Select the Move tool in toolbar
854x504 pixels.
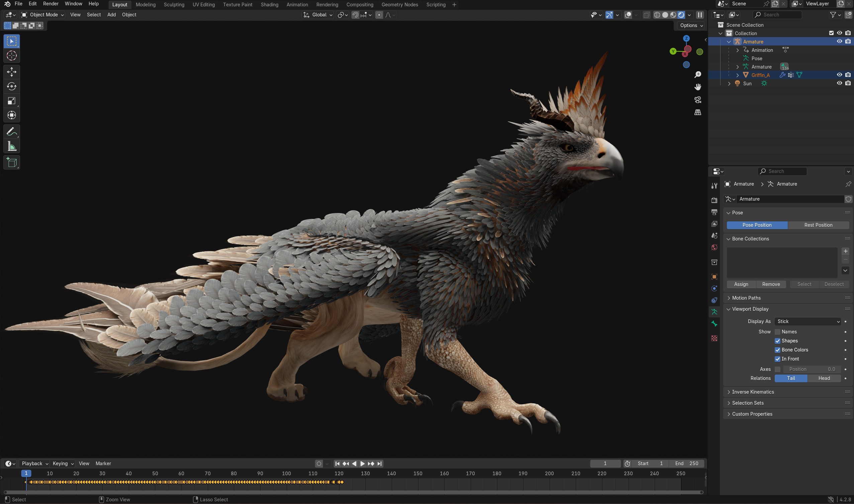click(12, 72)
